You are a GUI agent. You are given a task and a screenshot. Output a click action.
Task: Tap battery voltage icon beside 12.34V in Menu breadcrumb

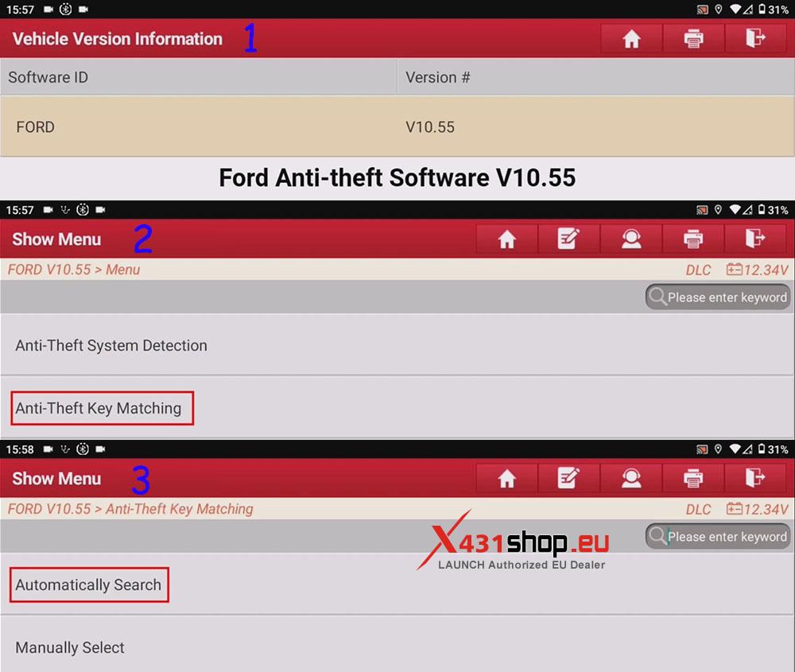[x=734, y=270]
